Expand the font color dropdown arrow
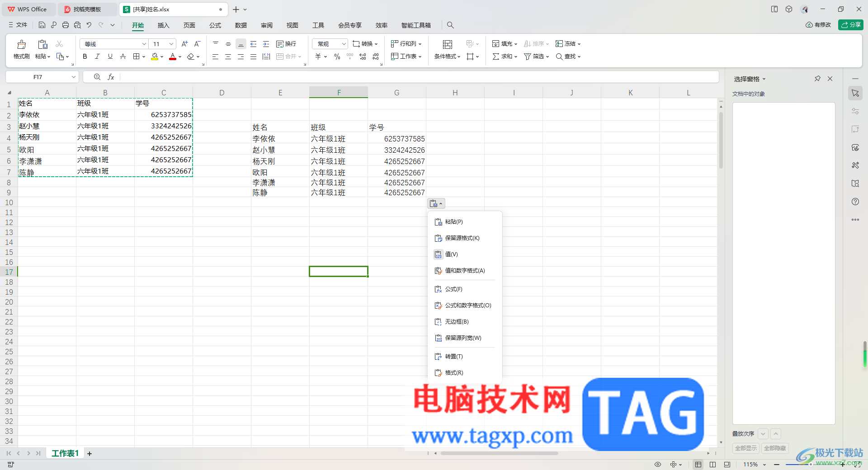The height and width of the screenshot is (470, 868). (x=180, y=57)
